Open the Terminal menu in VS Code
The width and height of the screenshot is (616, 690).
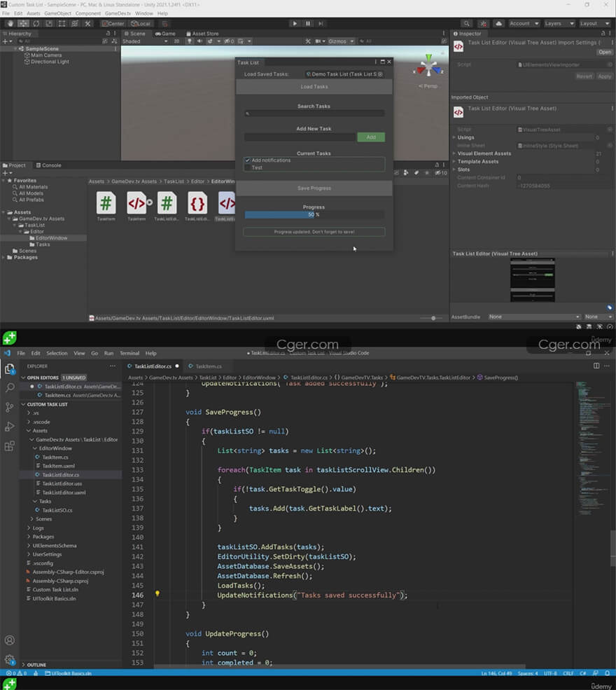(129, 353)
